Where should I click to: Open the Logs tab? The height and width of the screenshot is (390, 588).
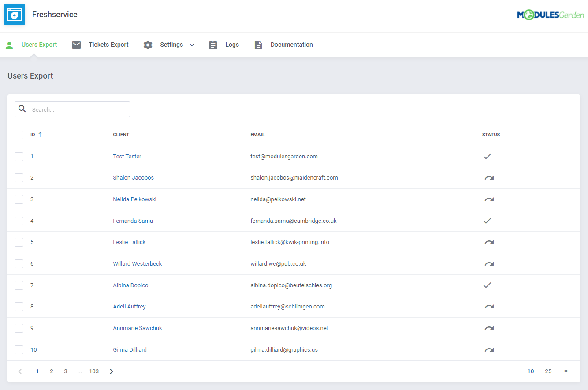coord(232,45)
